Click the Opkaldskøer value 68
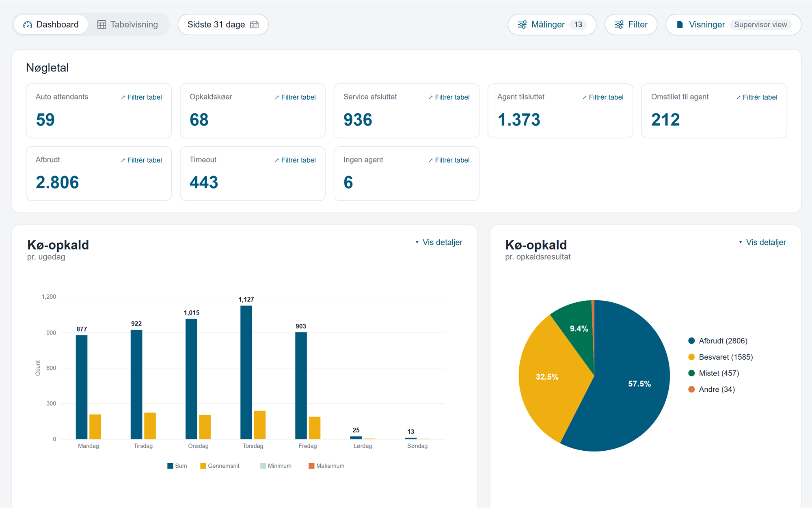The width and height of the screenshot is (812, 508). 199,119
